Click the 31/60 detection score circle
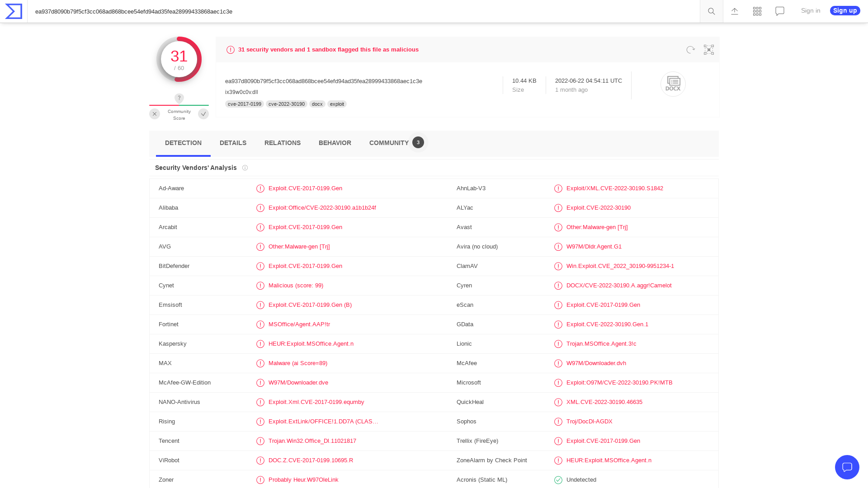This screenshot has width=868, height=488. pos(179,59)
